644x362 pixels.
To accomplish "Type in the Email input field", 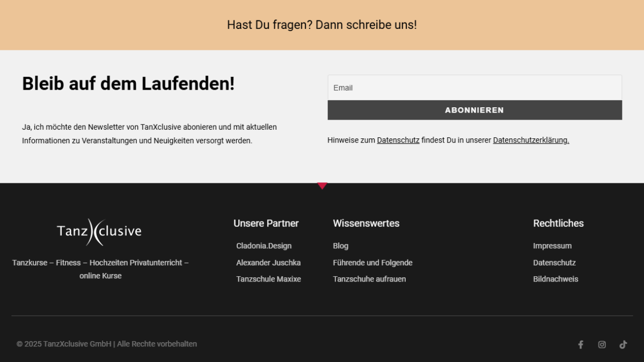I will point(474,88).
